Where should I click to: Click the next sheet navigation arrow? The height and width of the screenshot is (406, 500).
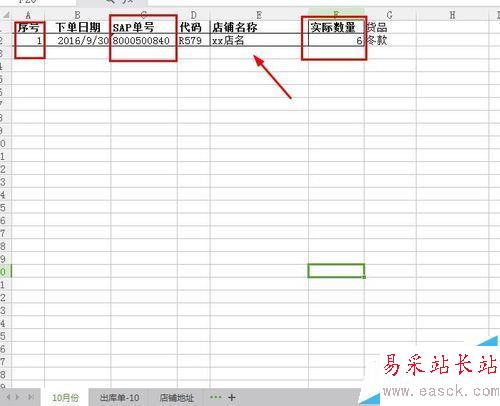tap(17, 397)
